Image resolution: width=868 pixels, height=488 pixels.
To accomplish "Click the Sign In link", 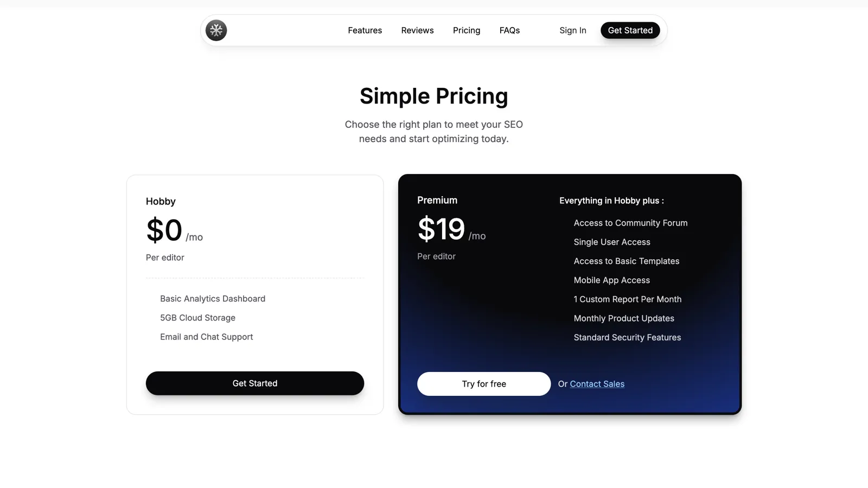I will [572, 30].
